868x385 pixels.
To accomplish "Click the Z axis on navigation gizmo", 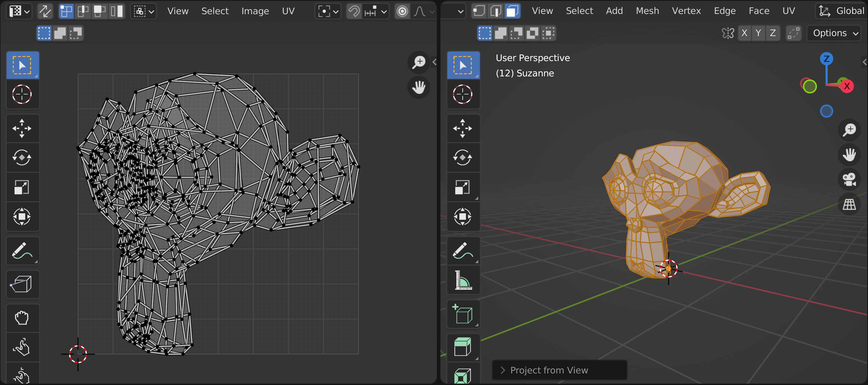I will tap(826, 59).
